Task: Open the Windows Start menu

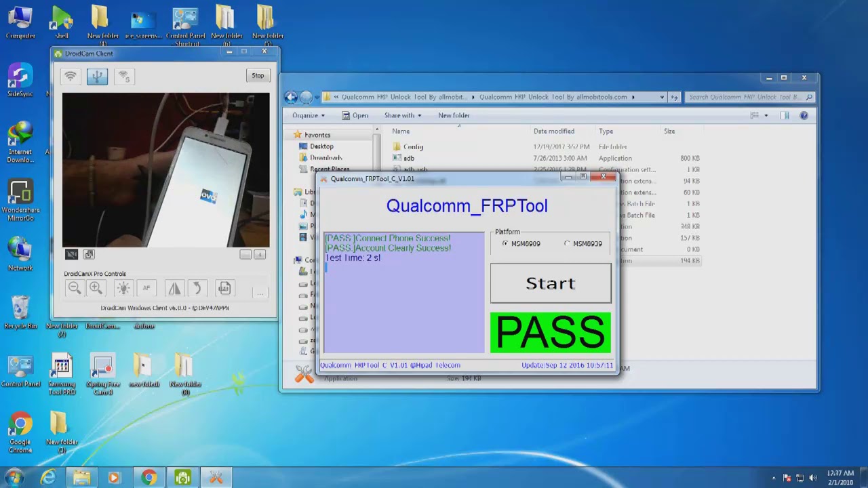Action: 14,477
